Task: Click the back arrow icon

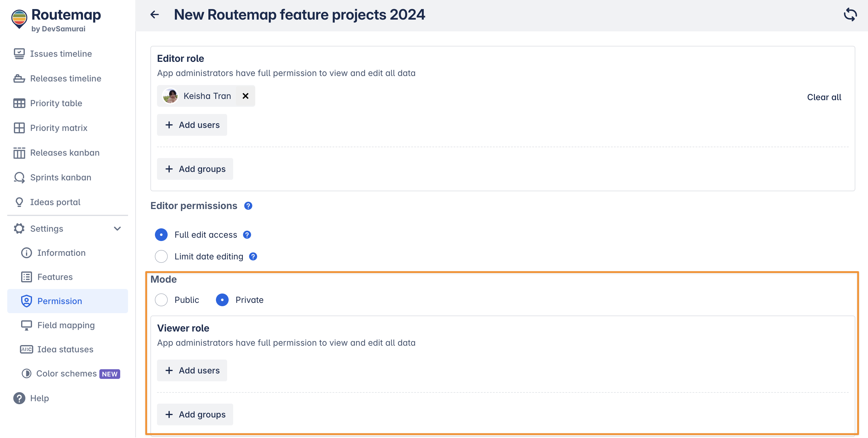Action: tap(155, 14)
